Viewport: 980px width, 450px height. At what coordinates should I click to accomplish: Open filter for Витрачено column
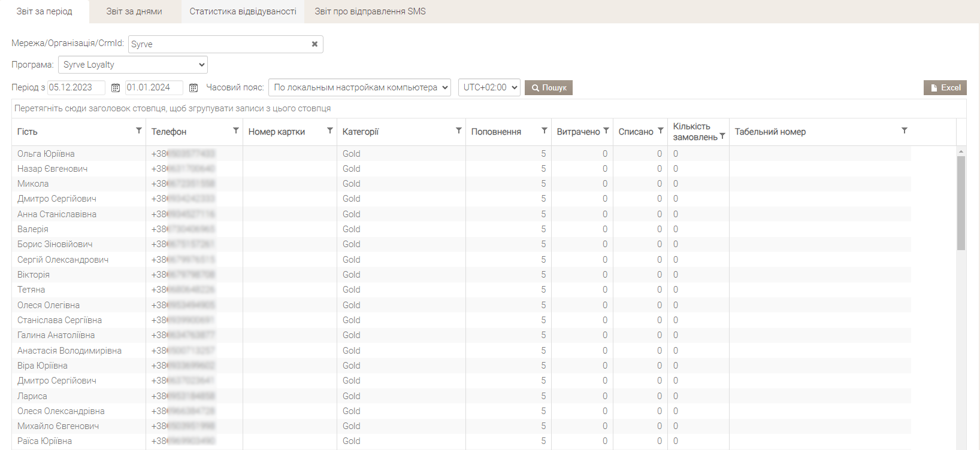pyautogui.click(x=606, y=130)
